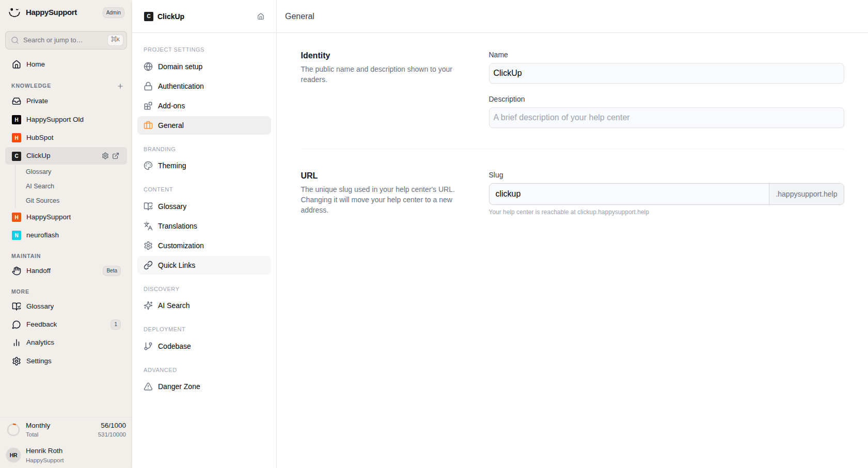Viewport: 868px width, 468px height.
Task: Open the Danger Zone settings
Action: (x=204, y=386)
